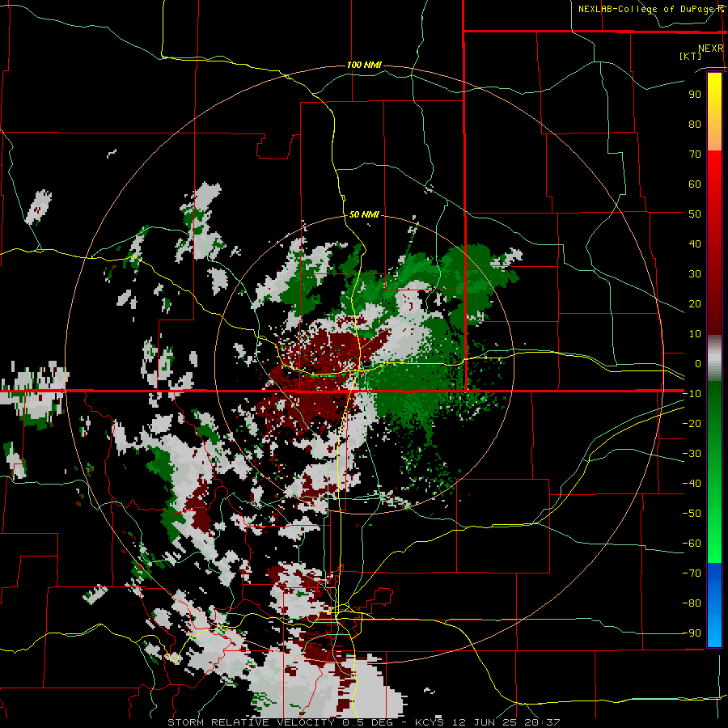Select the 40 value on the velocity scale

point(695,243)
